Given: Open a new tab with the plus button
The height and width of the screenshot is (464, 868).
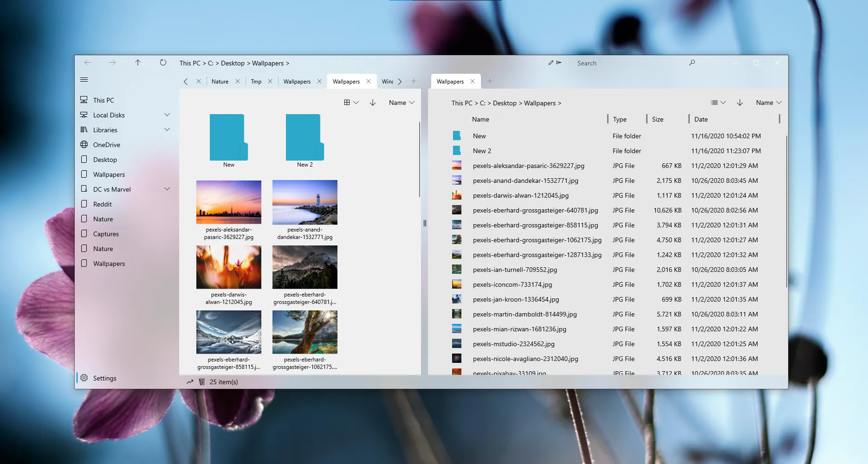Looking at the screenshot, I should [414, 81].
